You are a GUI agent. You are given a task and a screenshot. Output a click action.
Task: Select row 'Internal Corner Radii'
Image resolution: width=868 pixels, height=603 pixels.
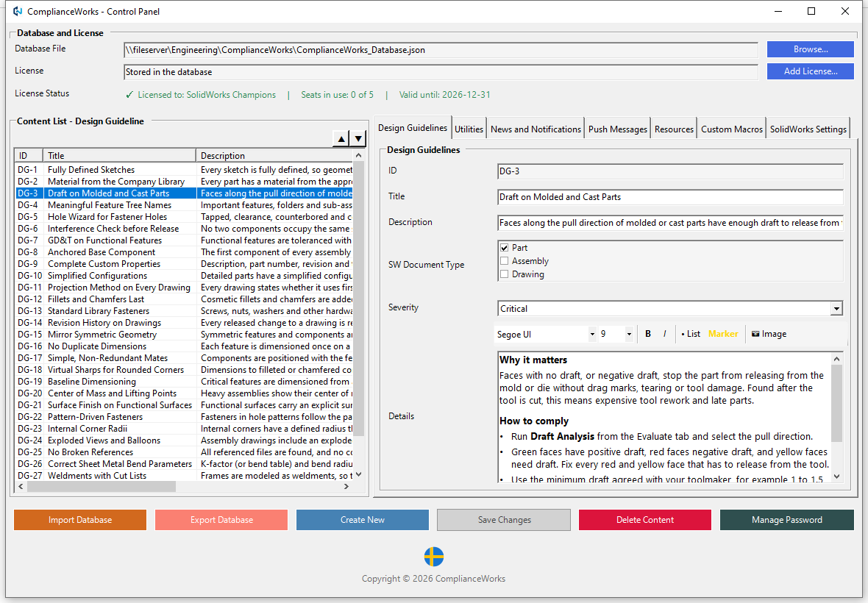tap(184, 429)
